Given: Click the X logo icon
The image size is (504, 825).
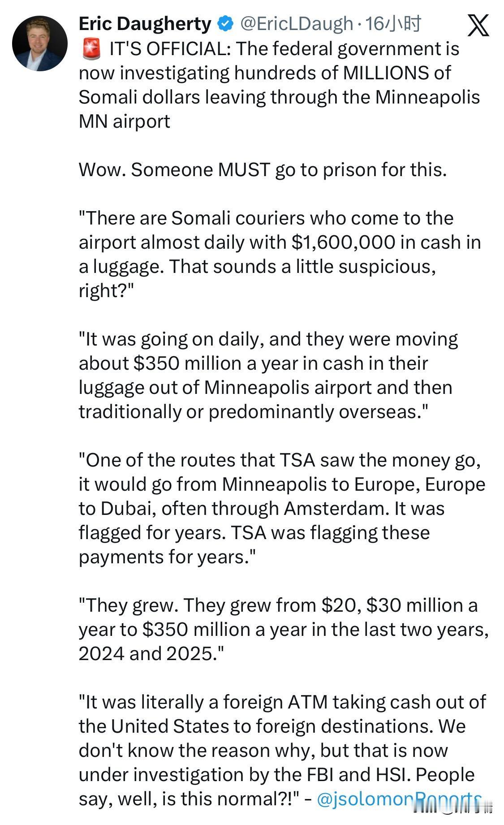Looking at the screenshot, I should pos(478,25).
